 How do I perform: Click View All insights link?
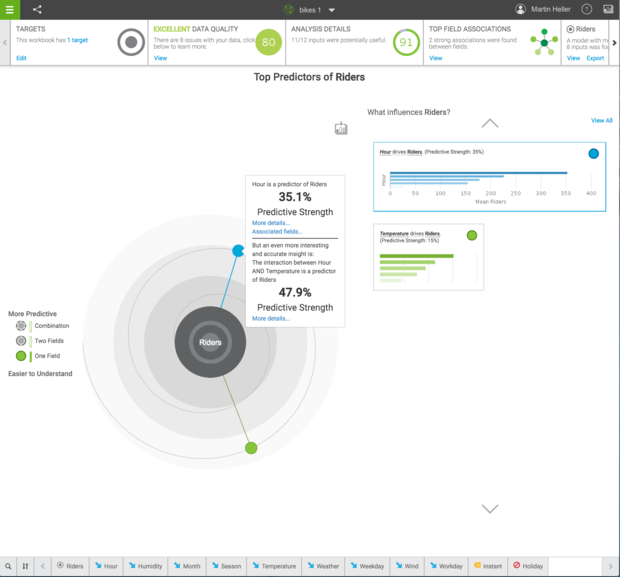(x=601, y=120)
